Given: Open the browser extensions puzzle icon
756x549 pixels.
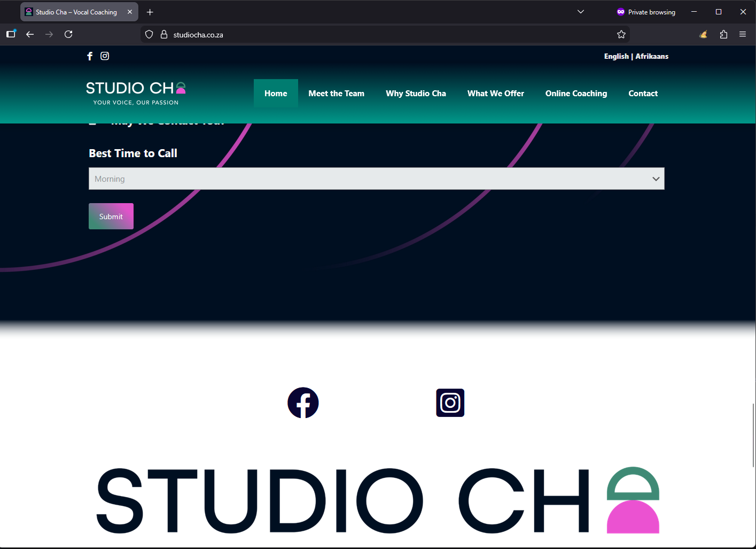Looking at the screenshot, I should click(723, 34).
